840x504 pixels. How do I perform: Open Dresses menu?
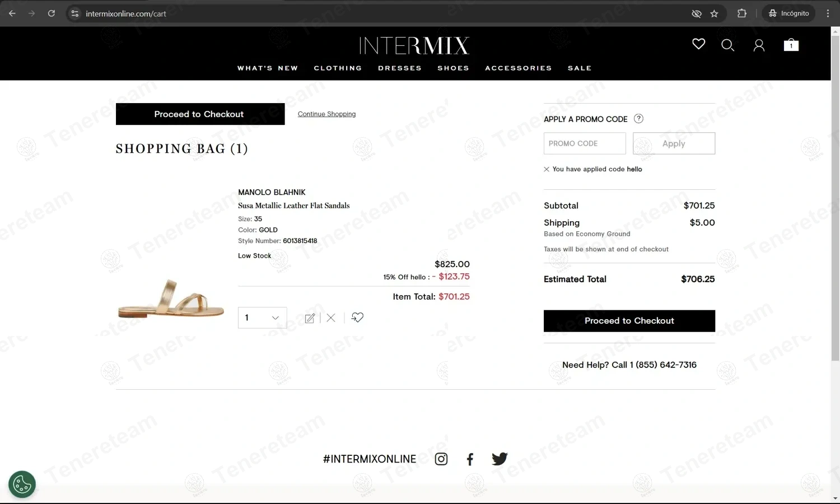[x=400, y=68]
